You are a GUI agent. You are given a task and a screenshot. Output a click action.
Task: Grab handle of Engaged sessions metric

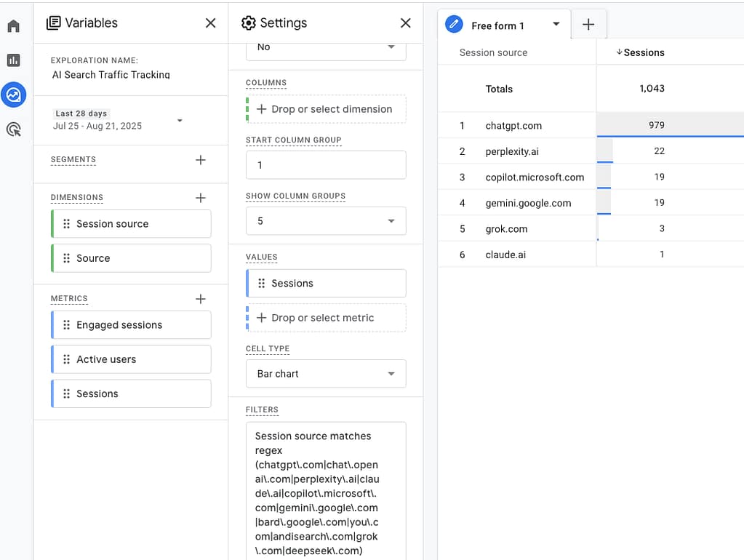(x=66, y=325)
